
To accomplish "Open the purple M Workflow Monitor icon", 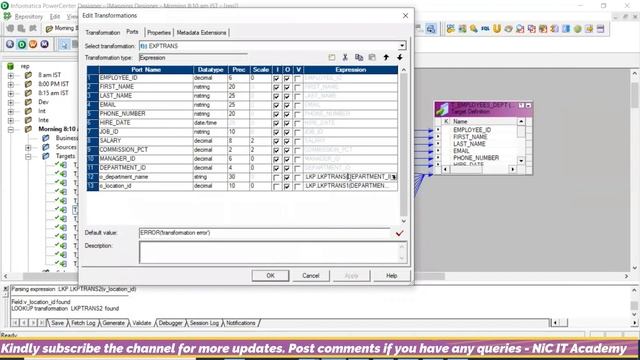I will pyautogui.click(x=44, y=44).
